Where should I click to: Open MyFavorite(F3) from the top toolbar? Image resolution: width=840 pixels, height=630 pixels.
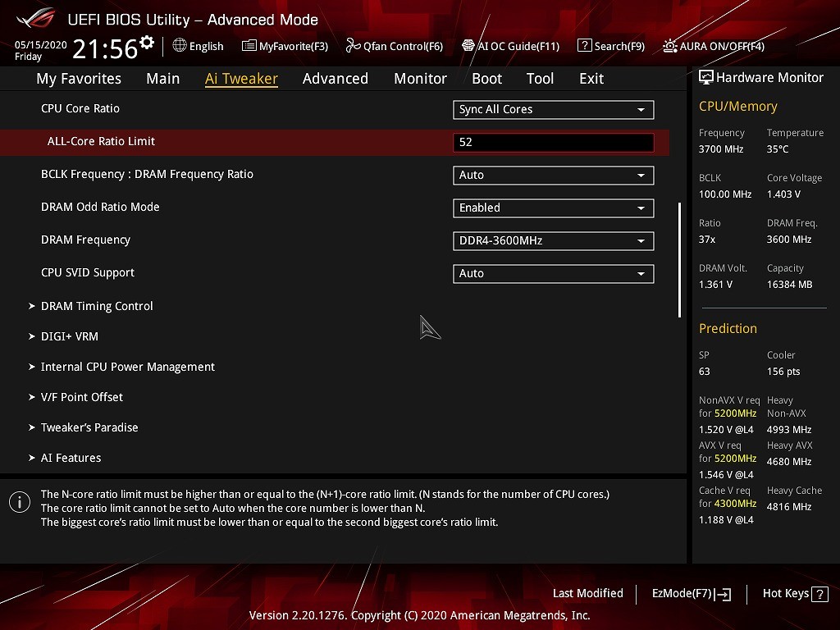click(x=285, y=46)
